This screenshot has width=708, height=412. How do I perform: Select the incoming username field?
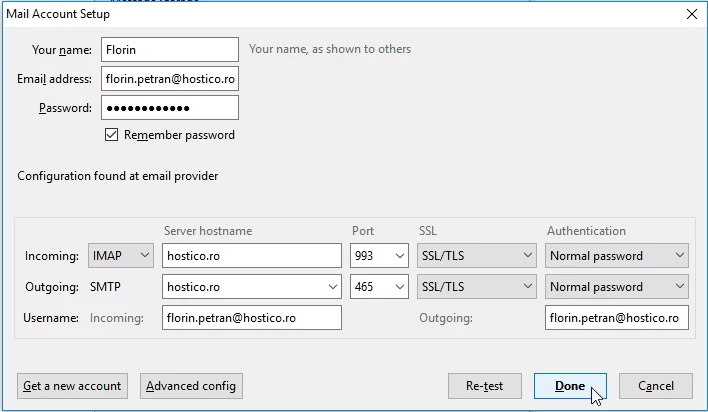point(251,318)
